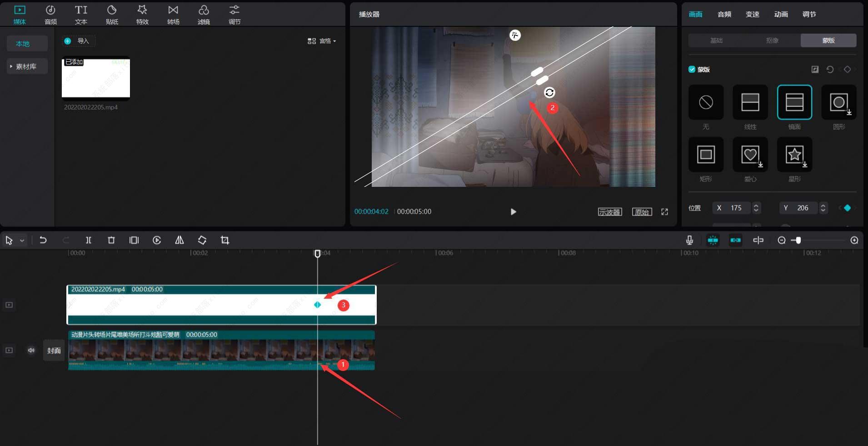Click the X position stepper arrows
Image resolution: width=868 pixels, height=446 pixels.
(x=756, y=208)
